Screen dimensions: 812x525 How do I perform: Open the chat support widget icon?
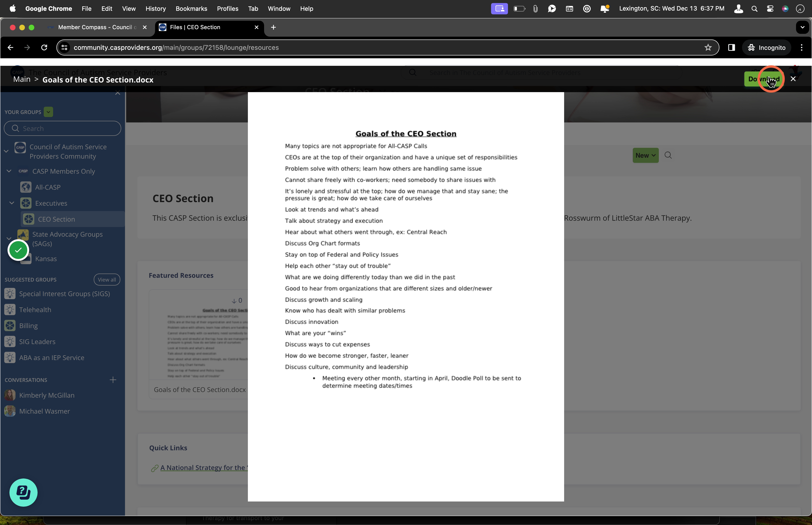[23, 493]
